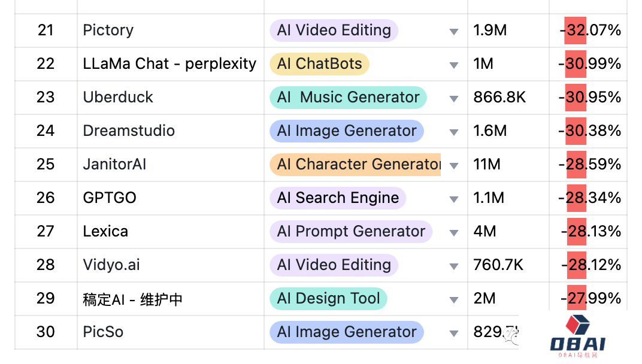Click the "AI Image Generator" tag for PicSo
642x364 pixels.
[x=347, y=332]
